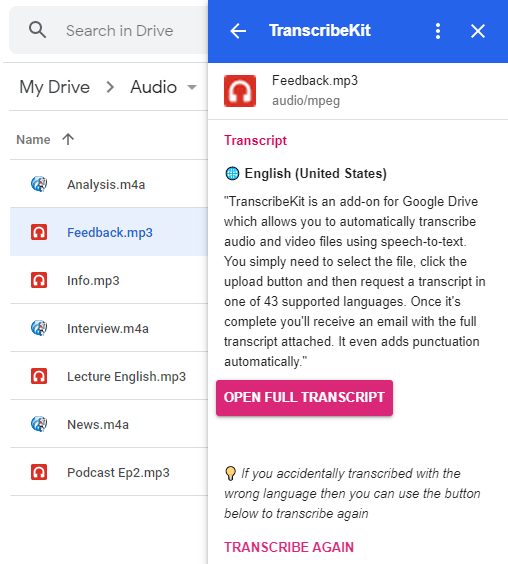
Task: Select Analysis.m4a file name
Action: click(x=106, y=185)
